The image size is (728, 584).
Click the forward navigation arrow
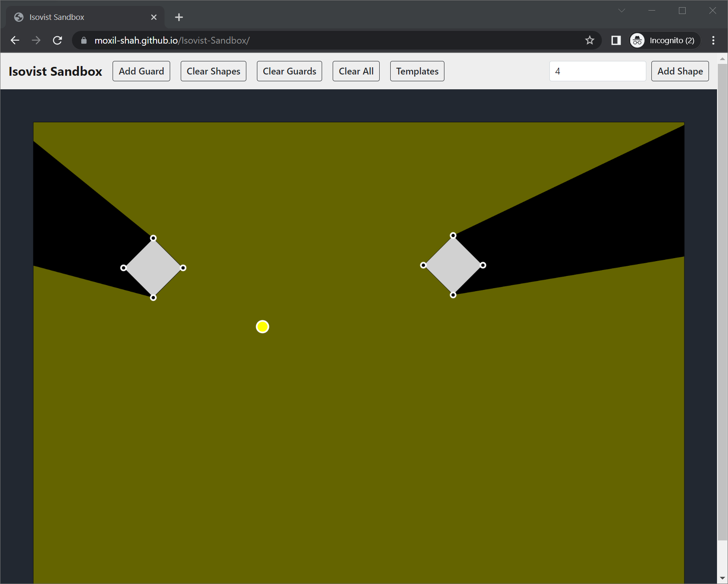36,40
